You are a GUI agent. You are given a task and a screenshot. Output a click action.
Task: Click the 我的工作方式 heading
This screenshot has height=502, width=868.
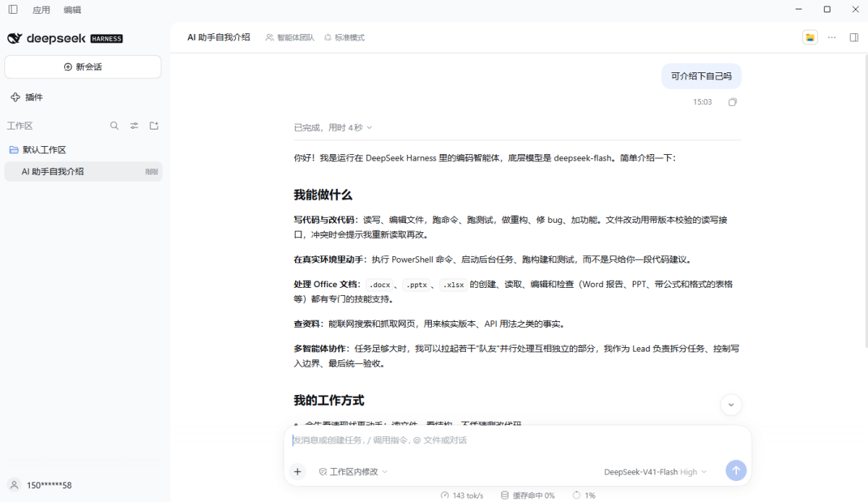(x=328, y=400)
